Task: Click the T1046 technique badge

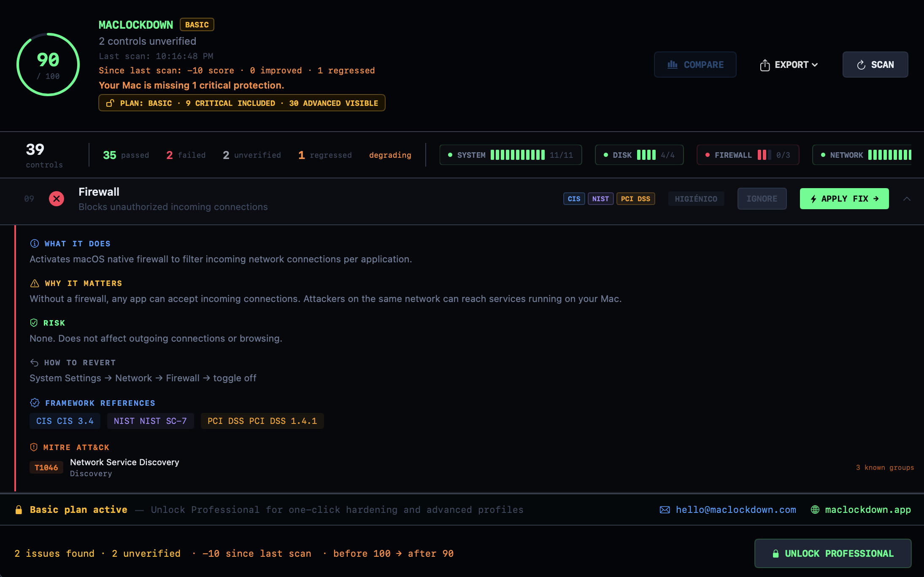Action: tap(46, 467)
